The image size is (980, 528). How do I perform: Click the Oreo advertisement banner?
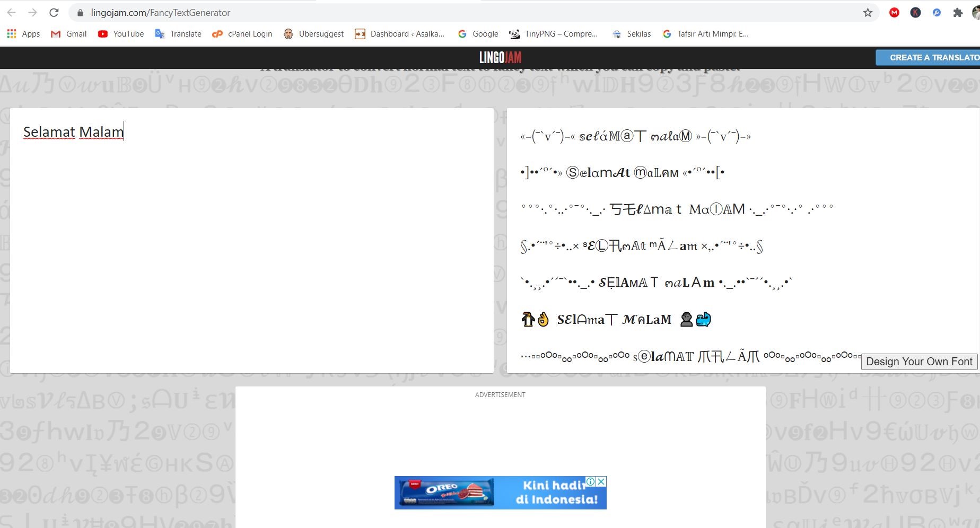500,493
